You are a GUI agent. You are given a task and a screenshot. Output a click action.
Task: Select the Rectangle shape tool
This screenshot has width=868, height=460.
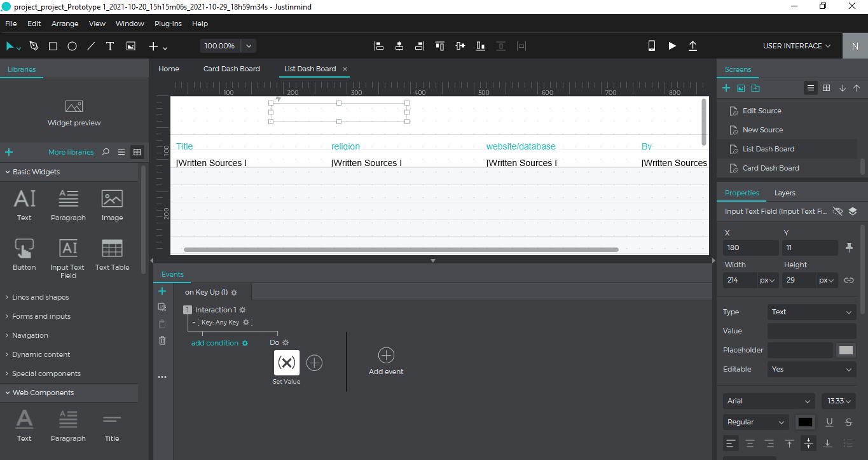coord(53,46)
